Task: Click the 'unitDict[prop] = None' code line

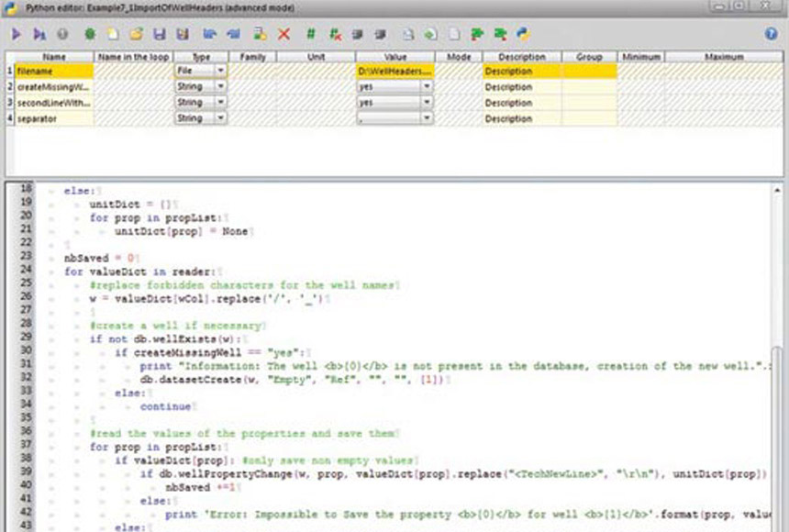Action: tap(181, 231)
